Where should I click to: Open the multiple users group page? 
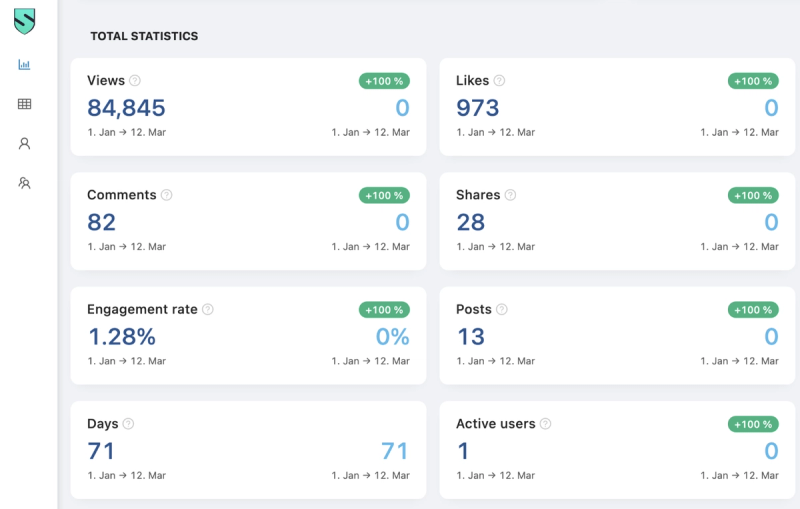click(24, 183)
